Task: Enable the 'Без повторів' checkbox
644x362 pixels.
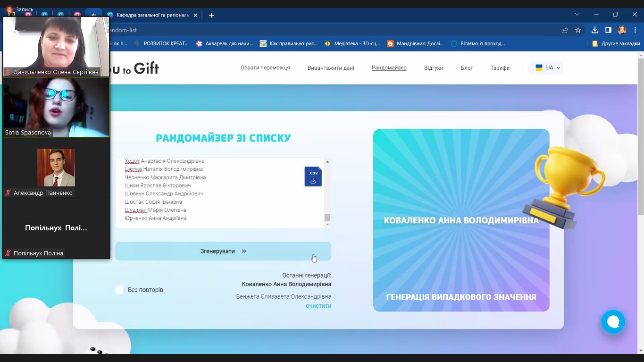Action: point(119,290)
